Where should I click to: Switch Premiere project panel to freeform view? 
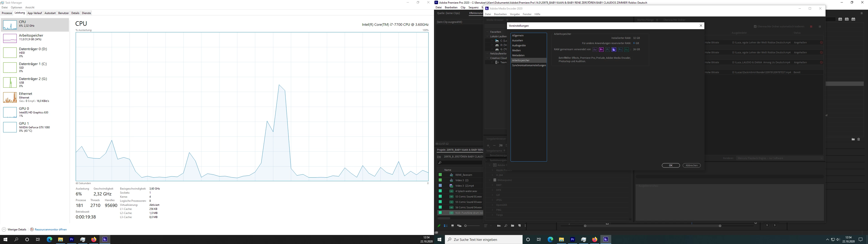click(459, 226)
